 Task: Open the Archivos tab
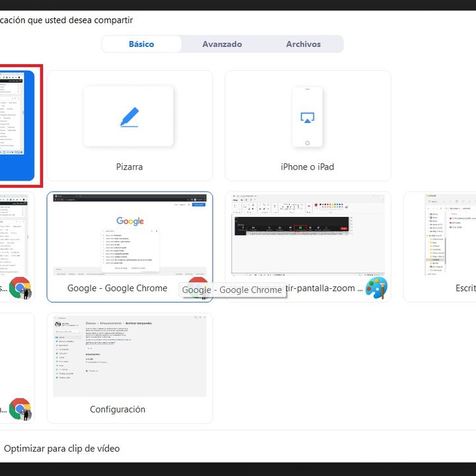coord(303,44)
